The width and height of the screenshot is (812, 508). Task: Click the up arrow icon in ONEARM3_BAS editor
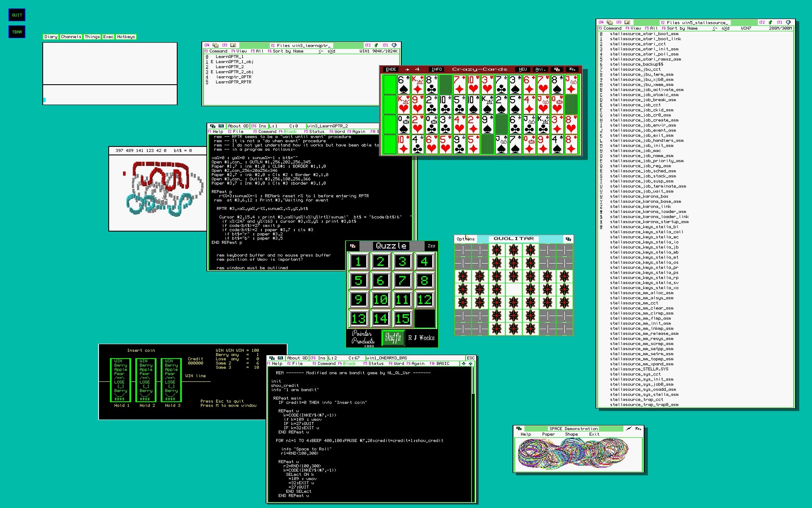click(470, 364)
